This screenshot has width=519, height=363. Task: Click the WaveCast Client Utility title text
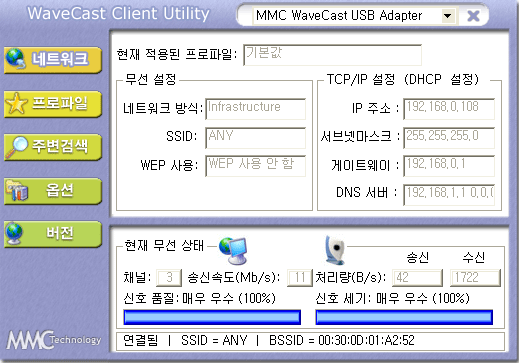[x=118, y=14]
